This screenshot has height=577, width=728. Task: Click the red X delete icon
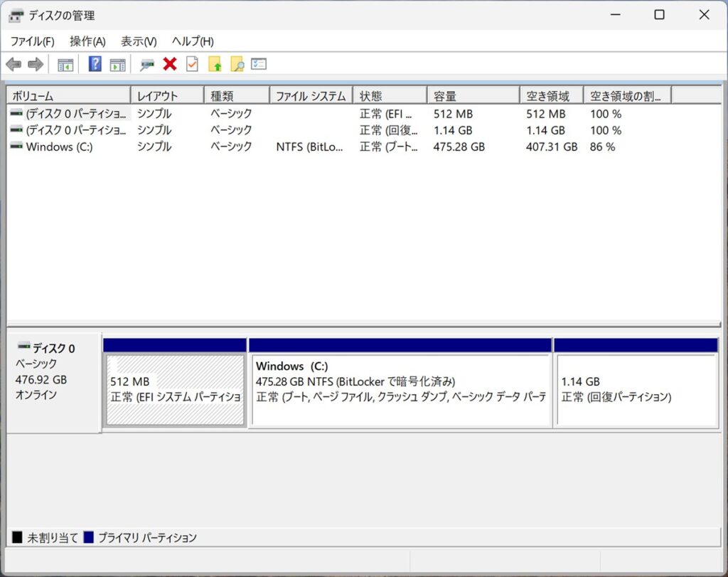pos(170,63)
